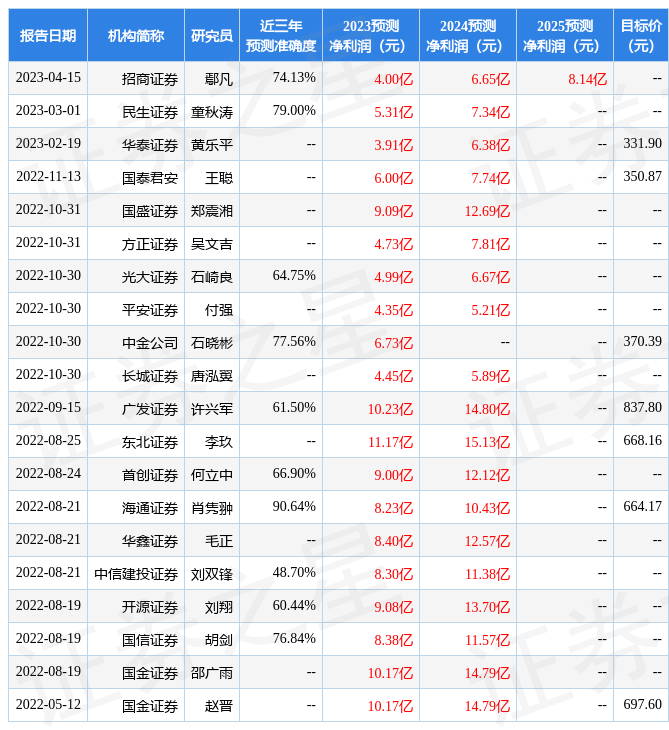The image size is (669, 730).
Task: Click 2024 forecast value 5.21亿
Action: pos(490,311)
